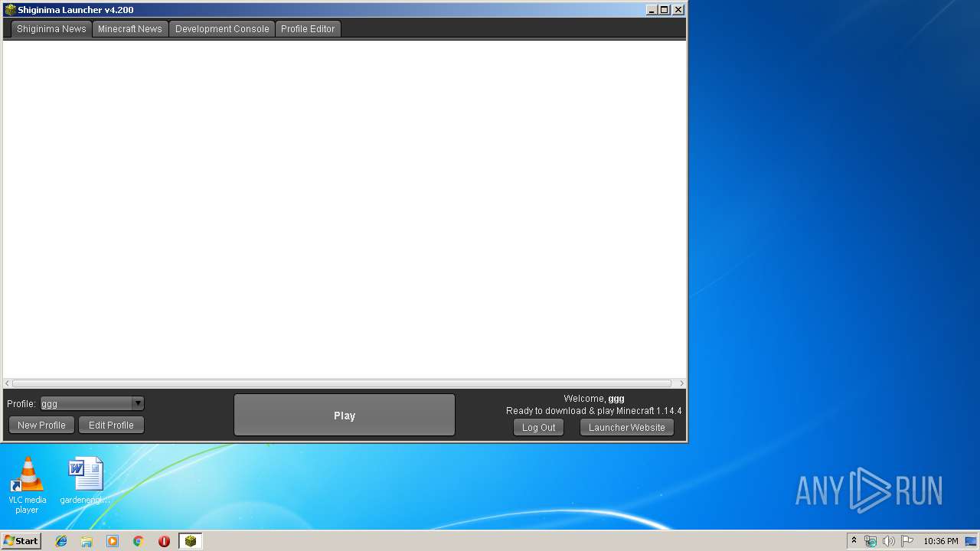This screenshot has width=980, height=551.
Task: Select the Shiginima Launcher taskbar item
Action: tap(191, 541)
